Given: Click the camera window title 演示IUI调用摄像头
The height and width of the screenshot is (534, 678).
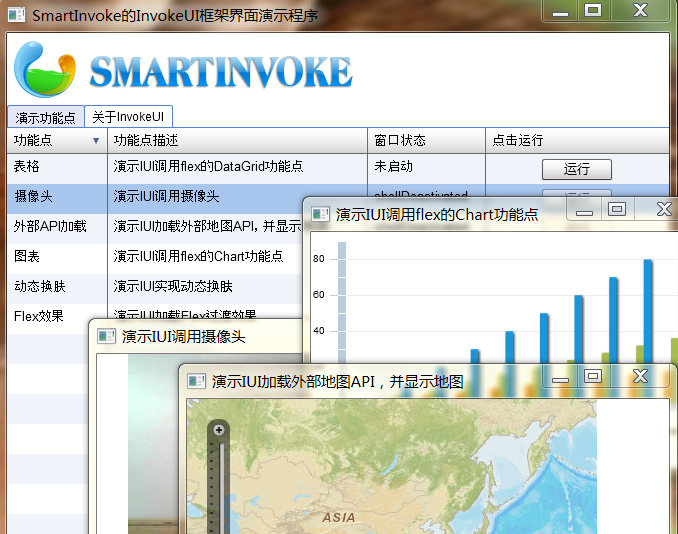Looking at the screenshot, I should [x=184, y=336].
